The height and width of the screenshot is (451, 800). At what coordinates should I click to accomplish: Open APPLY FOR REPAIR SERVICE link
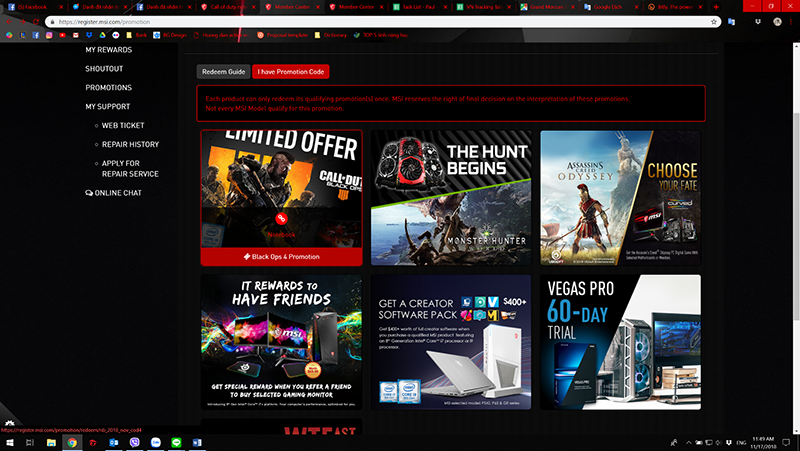tap(130, 168)
